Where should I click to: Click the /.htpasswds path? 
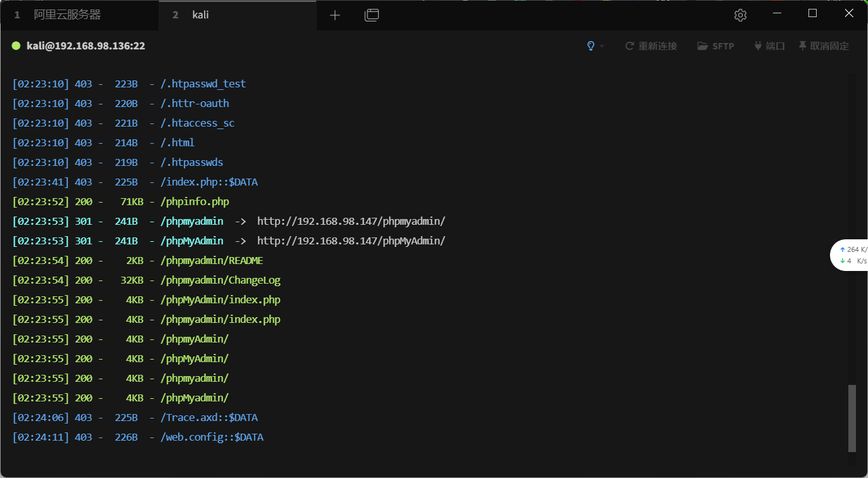pyautogui.click(x=191, y=163)
